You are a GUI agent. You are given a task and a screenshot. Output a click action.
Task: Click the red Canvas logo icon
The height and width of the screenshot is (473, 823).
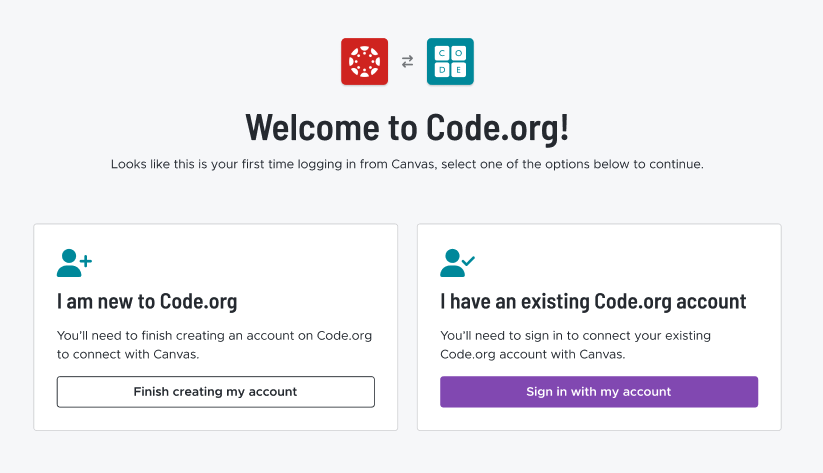[x=364, y=61]
